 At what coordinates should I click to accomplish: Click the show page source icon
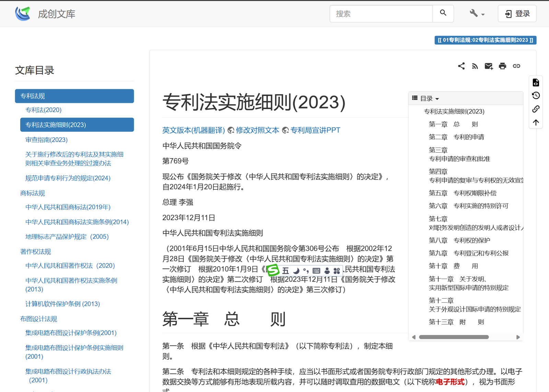pos(536,83)
